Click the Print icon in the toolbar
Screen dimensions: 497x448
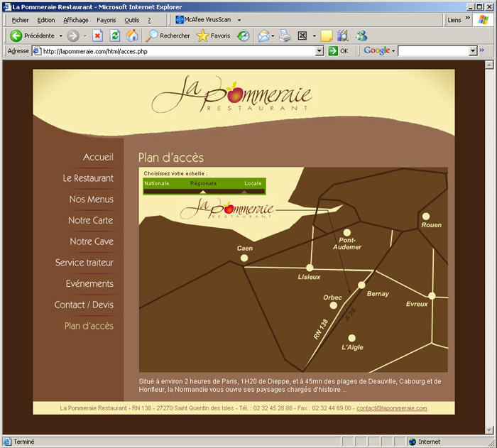[x=285, y=35]
